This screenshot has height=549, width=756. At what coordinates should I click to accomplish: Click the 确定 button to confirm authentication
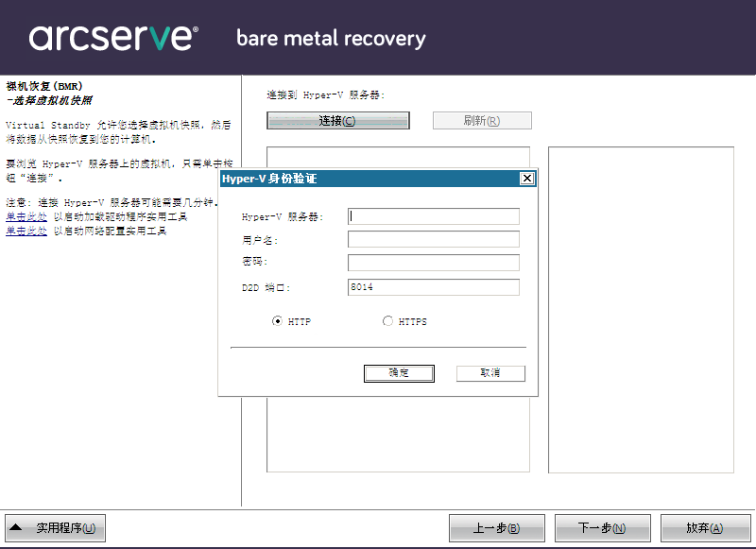pyautogui.click(x=398, y=372)
